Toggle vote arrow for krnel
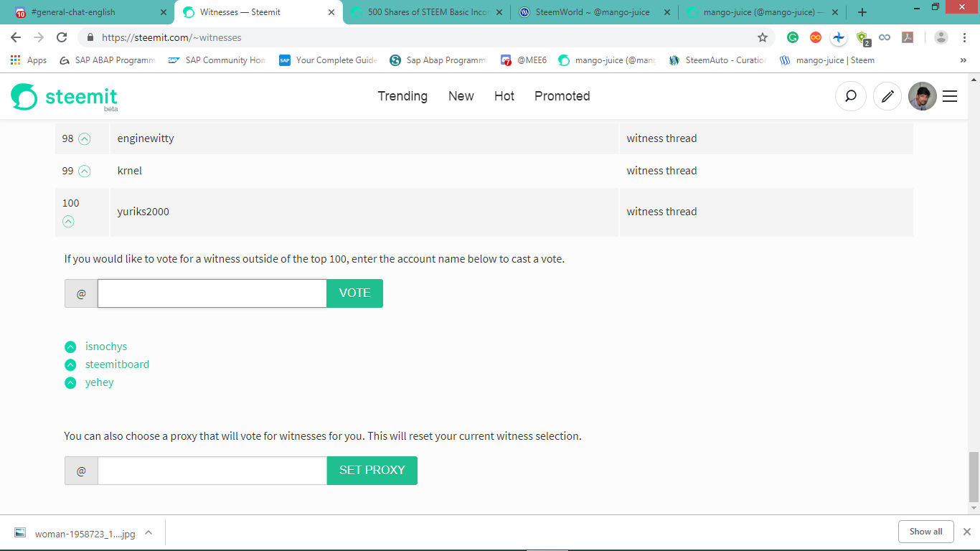Viewport: 980px width, 551px height. [x=85, y=171]
